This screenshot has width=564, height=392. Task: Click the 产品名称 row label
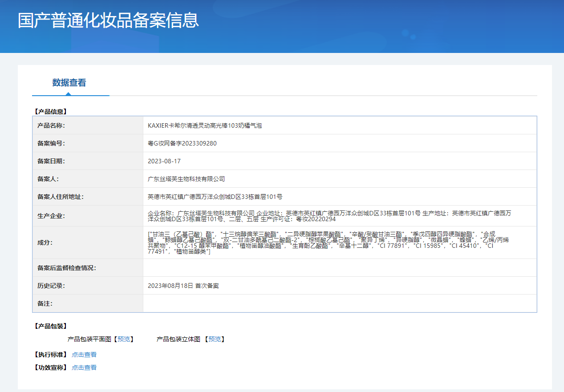tap(51, 125)
